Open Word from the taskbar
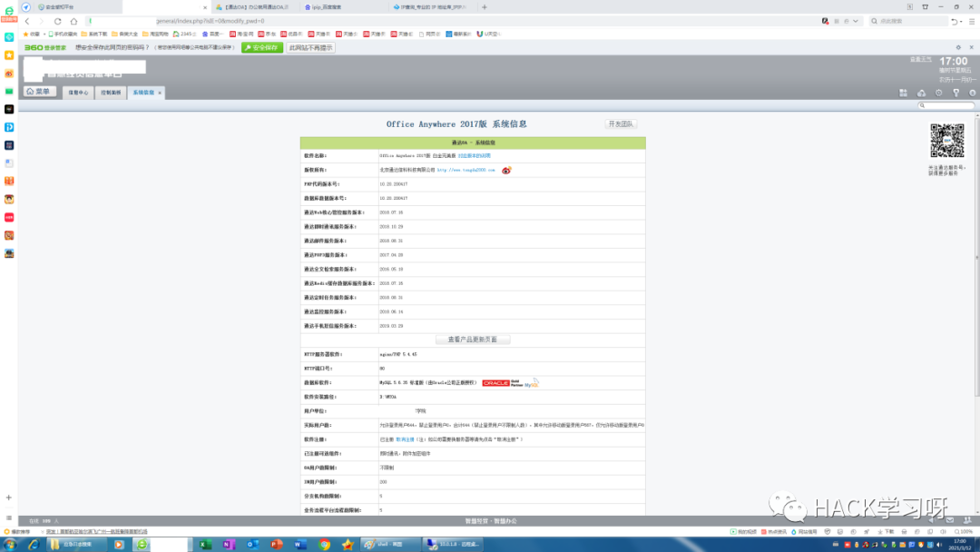This screenshot has height=552, width=980. [x=300, y=545]
